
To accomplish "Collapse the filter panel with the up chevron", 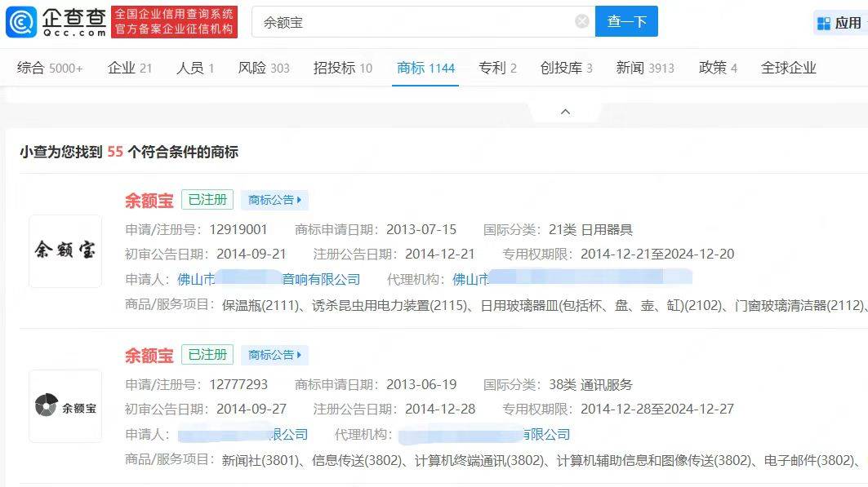I will tap(565, 112).
